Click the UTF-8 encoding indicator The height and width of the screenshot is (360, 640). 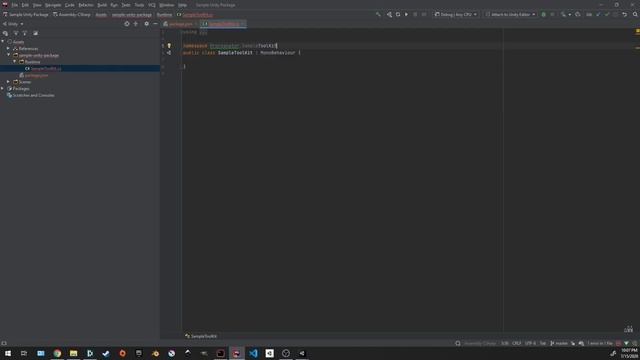[530, 343]
